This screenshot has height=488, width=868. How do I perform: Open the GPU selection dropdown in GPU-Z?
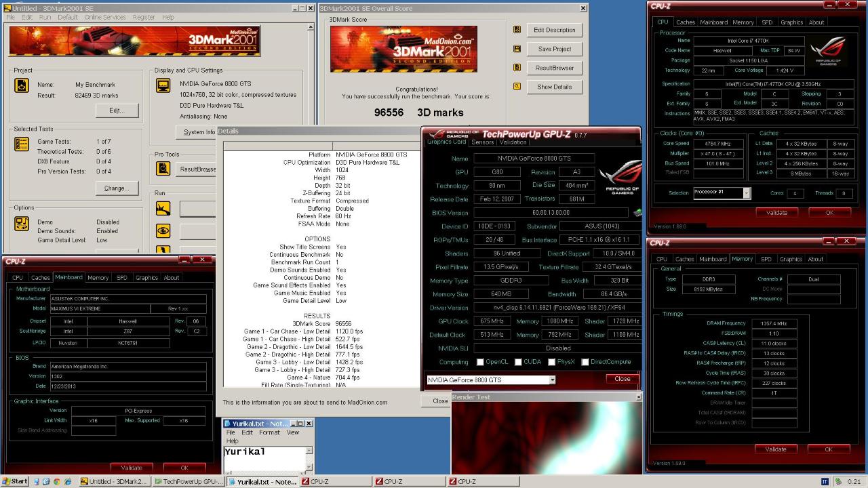point(552,380)
